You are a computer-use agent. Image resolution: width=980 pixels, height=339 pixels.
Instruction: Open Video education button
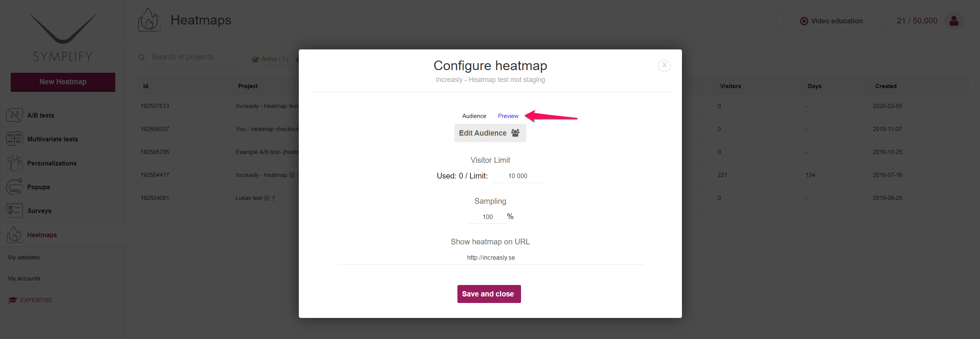tap(831, 21)
